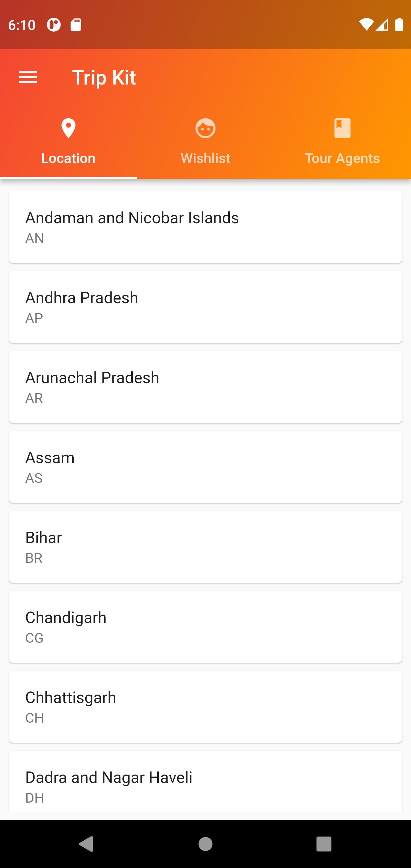Select Chandigarh from the list
The height and width of the screenshot is (868, 411).
point(205,626)
